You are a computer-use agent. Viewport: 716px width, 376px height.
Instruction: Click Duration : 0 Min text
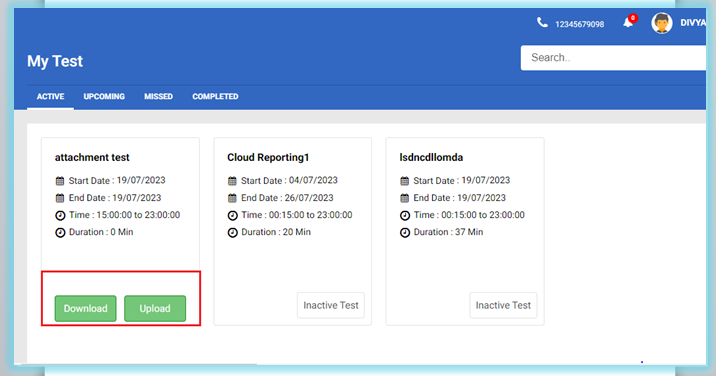click(x=101, y=232)
